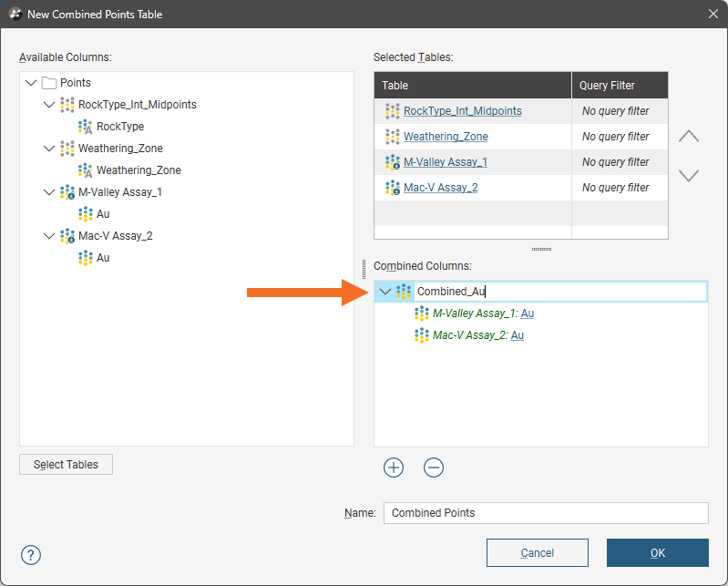Collapse the Combined_Au column group
Screen dimensions: 728x586
[x=385, y=292]
